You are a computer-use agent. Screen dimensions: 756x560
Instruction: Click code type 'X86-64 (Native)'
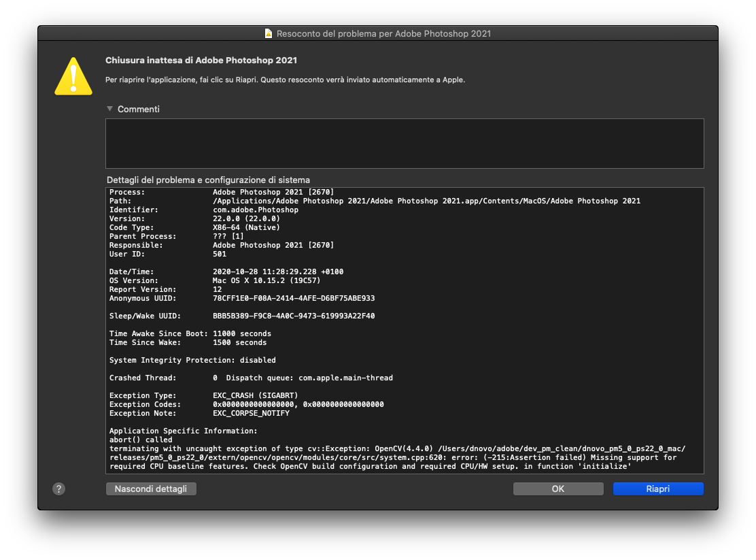pos(246,227)
